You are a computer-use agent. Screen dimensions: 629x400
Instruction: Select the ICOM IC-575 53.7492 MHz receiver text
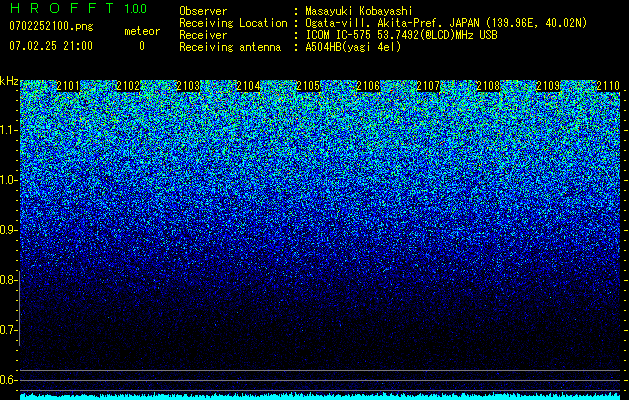pos(401,35)
